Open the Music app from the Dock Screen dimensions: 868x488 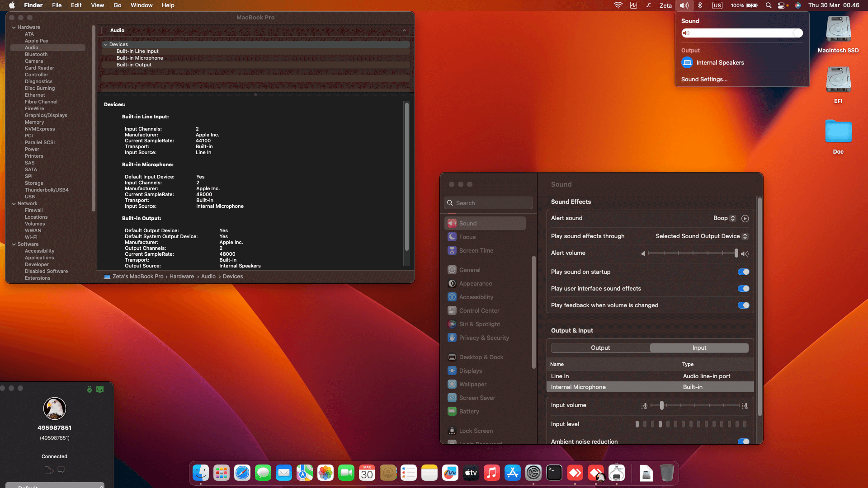click(491, 473)
